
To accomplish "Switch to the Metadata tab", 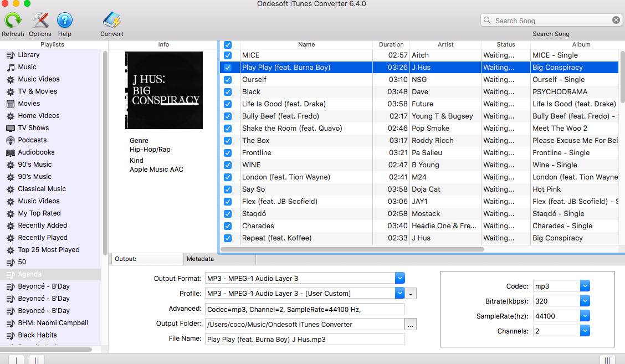I will pyautogui.click(x=219, y=259).
